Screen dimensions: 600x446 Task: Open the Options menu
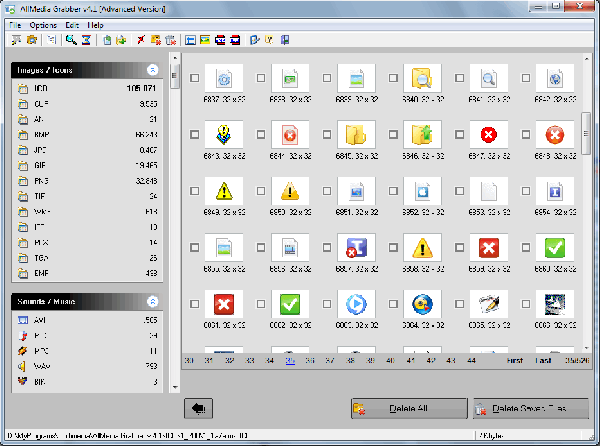(x=43, y=24)
